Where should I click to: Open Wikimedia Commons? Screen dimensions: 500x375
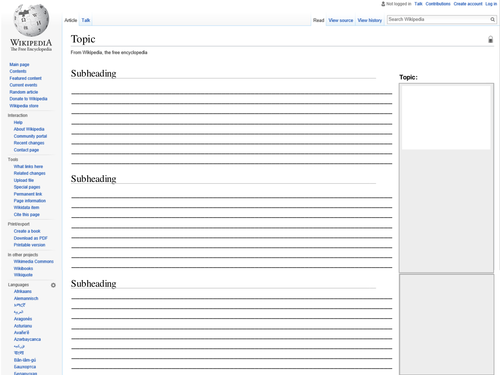[x=34, y=262]
